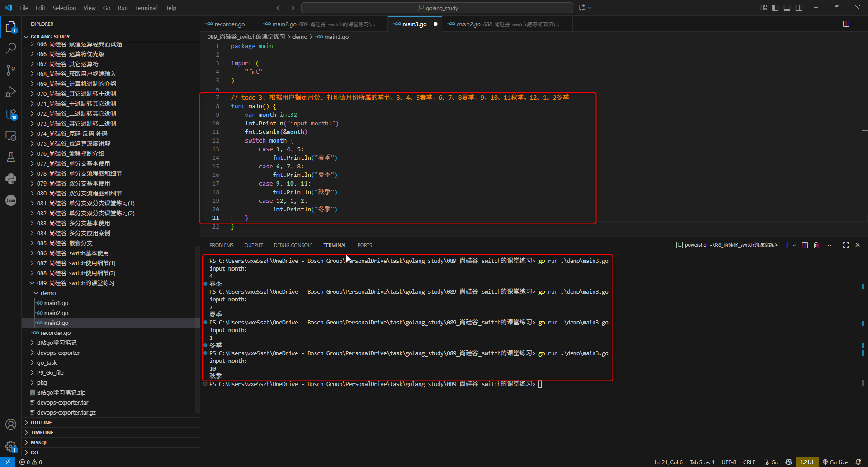Open the Search view in the activity bar
The height and width of the screenshot is (467, 868).
pyautogui.click(x=11, y=48)
